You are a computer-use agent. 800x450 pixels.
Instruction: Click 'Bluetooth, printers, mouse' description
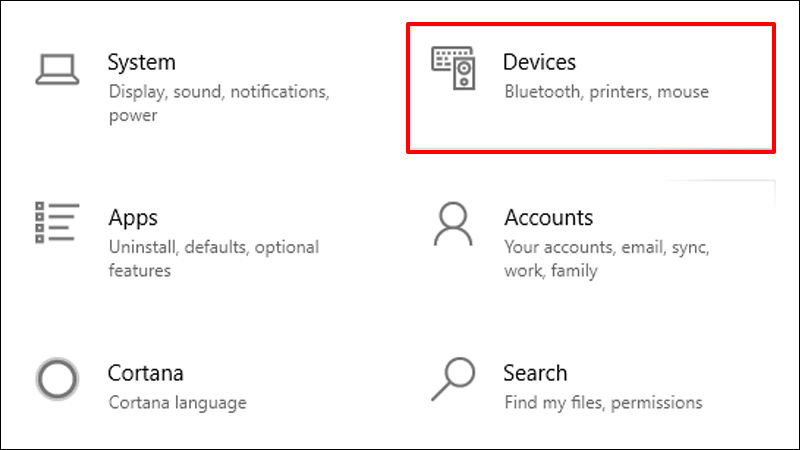pyautogui.click(x=606, y=92)
